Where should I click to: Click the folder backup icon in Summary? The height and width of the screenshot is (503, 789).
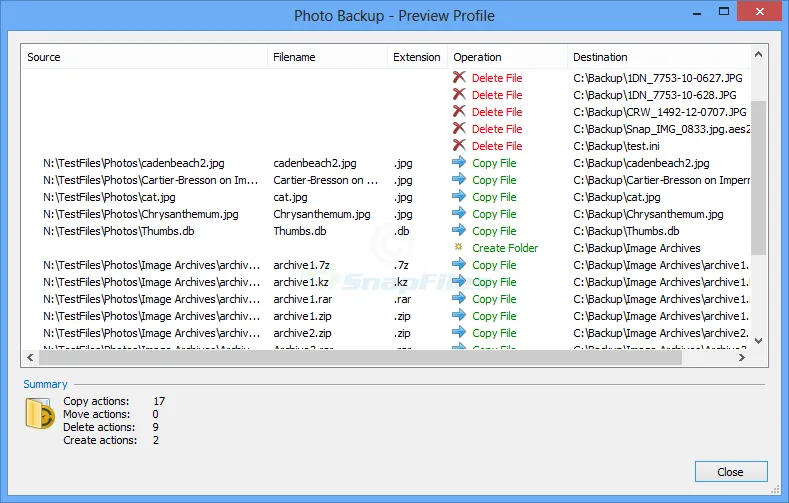[40, 413]
